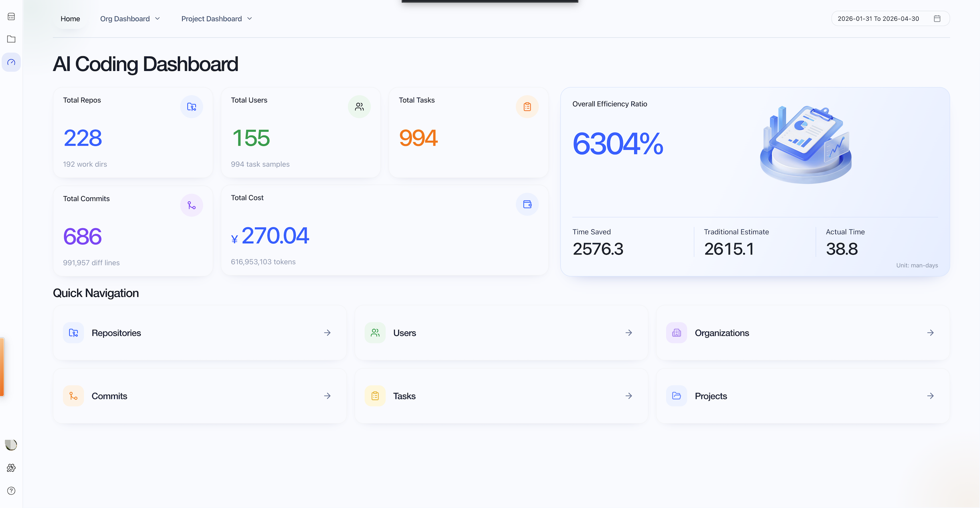Click the arrow on the Projects navigation card
Screen dimensions: 980x508
[931, 396]
